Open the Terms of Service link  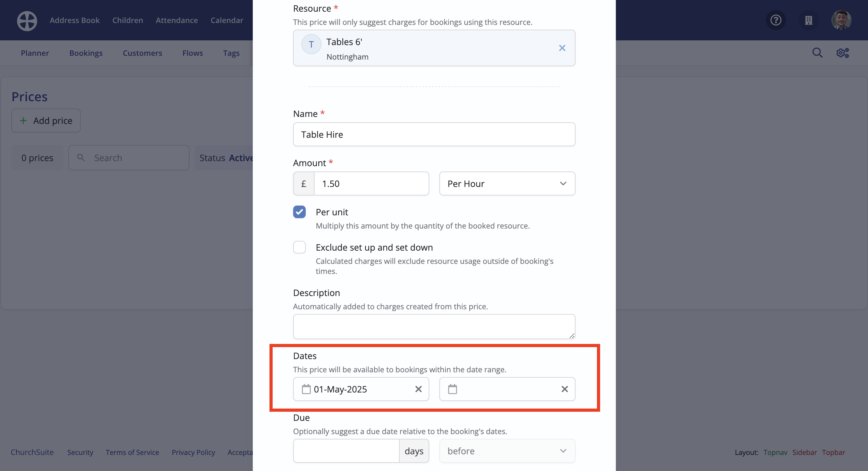[132, 452]
